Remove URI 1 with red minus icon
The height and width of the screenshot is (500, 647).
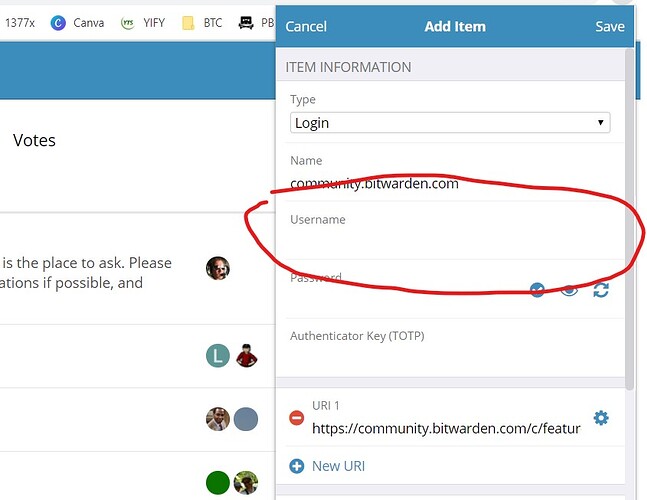(296, 418)
